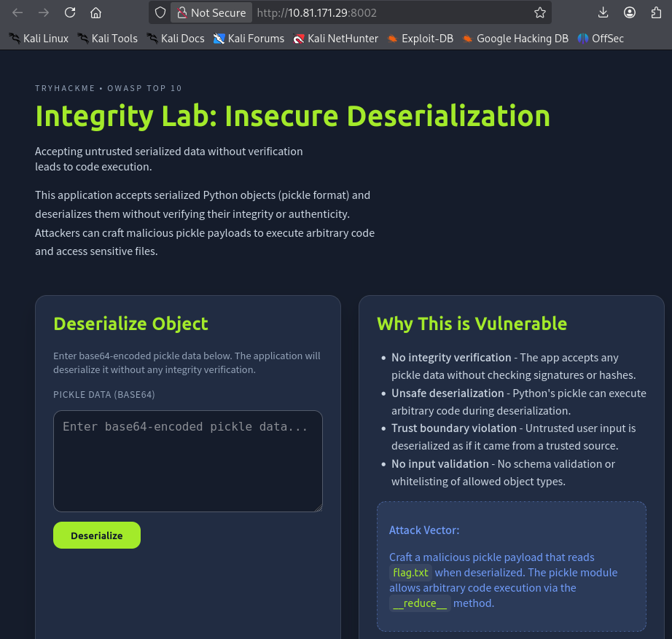The image size is (672, 639).
Task: Open the Kali Docs bookmark
Action: [176, 39]
